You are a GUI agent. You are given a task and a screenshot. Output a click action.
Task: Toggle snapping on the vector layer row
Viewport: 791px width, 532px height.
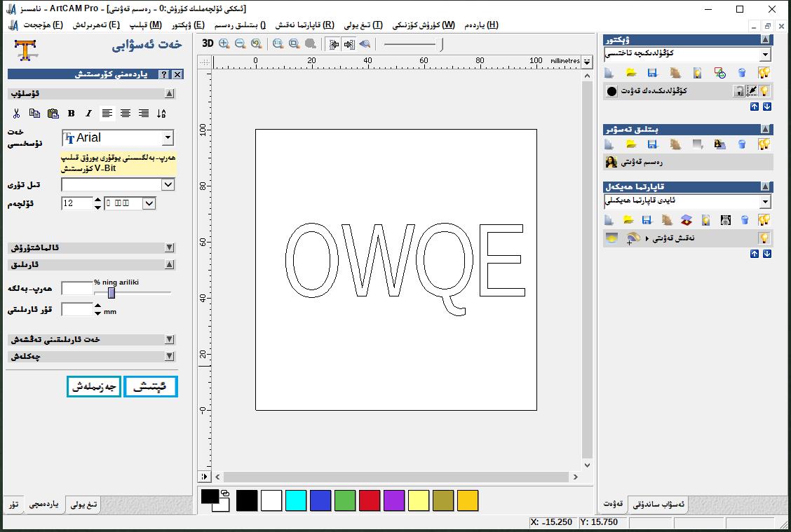pyautogui.click(x=752, y=90)
